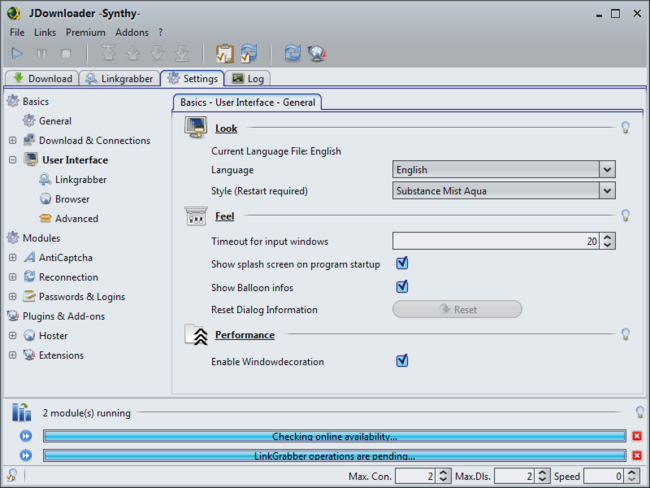Viewport: 650px width, 488px height.
Task: Click the modules running lightbulb icon
Action: [640, 412]
